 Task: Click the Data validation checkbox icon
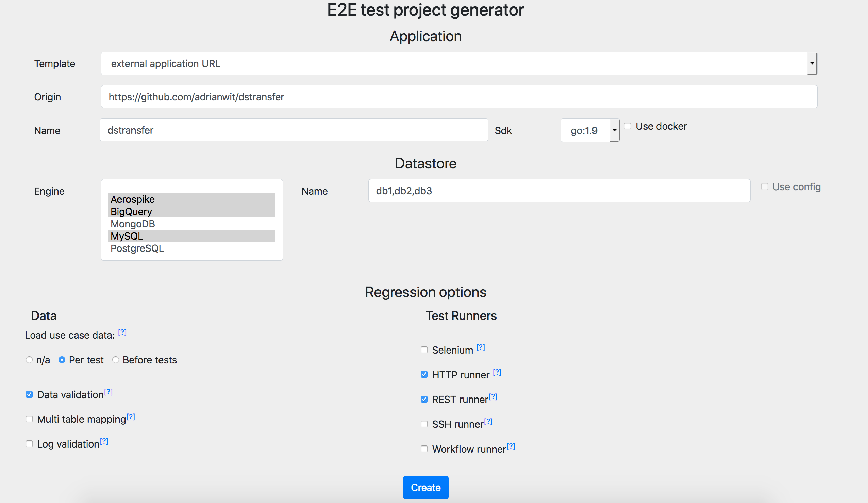coord(29,394)
